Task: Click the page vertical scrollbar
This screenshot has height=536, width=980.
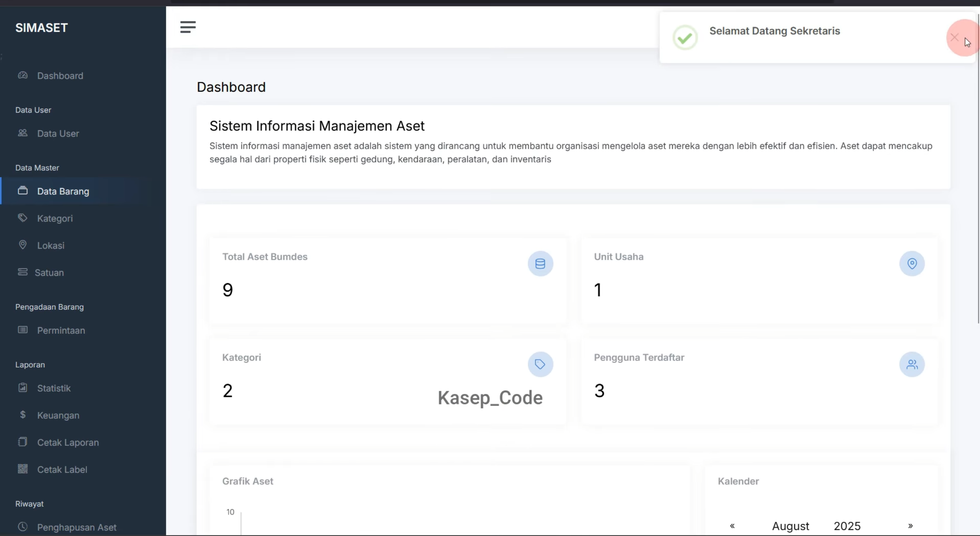Action: click(x=978, y=169)
